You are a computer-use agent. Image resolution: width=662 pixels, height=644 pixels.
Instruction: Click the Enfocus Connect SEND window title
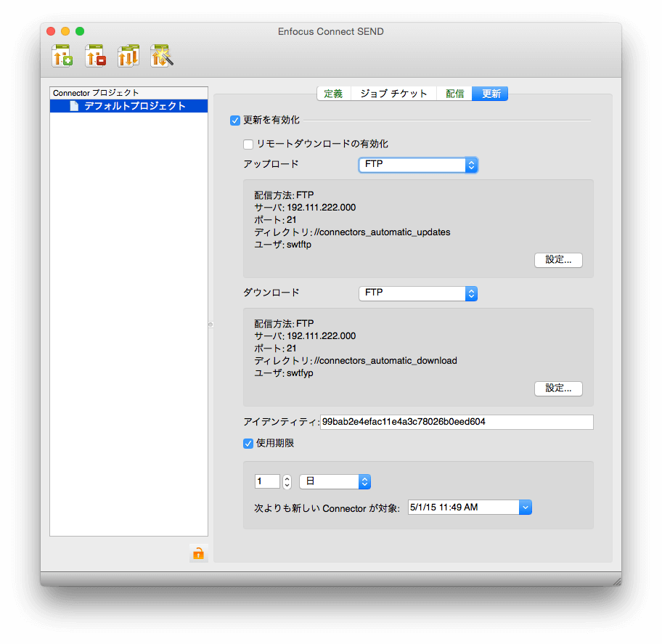(x=330, y=32)
